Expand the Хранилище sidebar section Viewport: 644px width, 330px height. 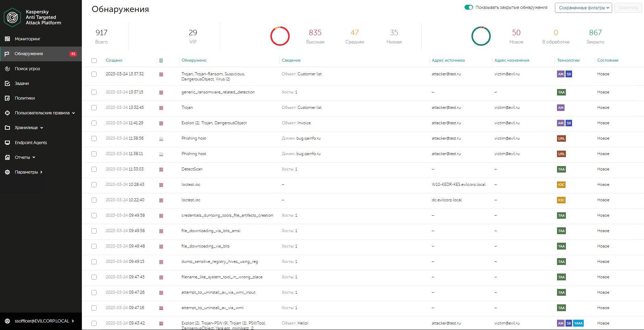coord(29,128)
